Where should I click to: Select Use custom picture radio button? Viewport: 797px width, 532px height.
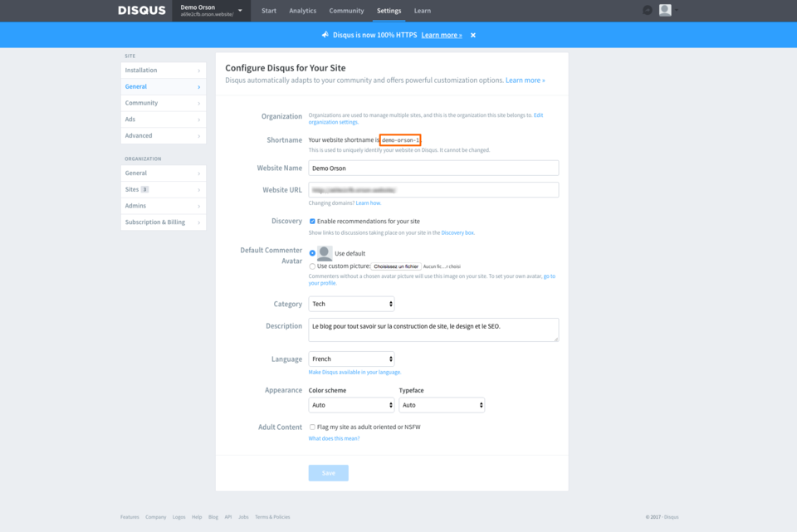[x=312, y=266]
